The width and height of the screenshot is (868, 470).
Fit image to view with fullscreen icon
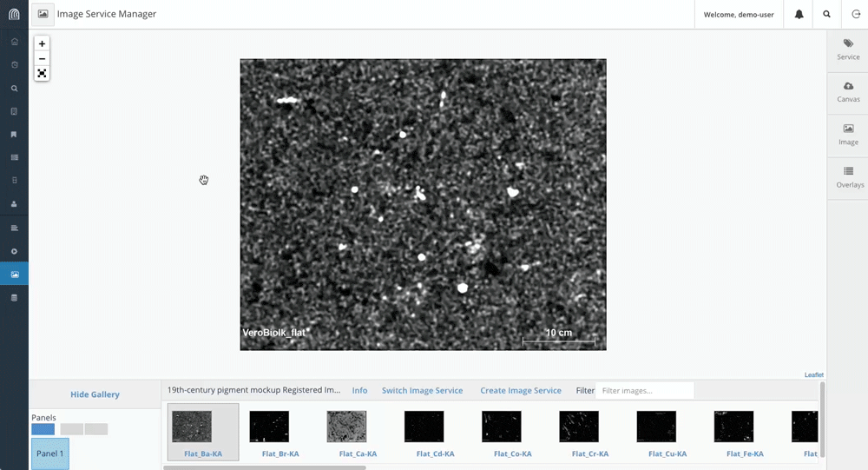(x=42, y=73)
